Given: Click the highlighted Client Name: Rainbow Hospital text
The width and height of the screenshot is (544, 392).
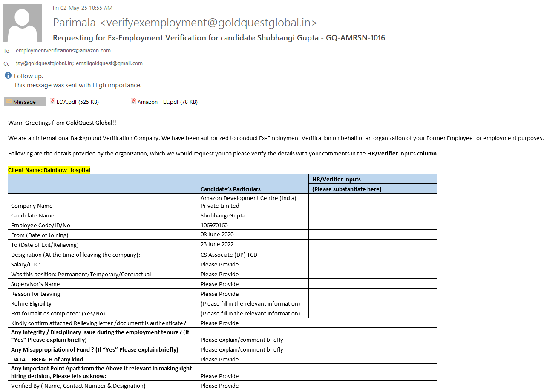Looking at the screenshot, I should click(x=49, y=170).
